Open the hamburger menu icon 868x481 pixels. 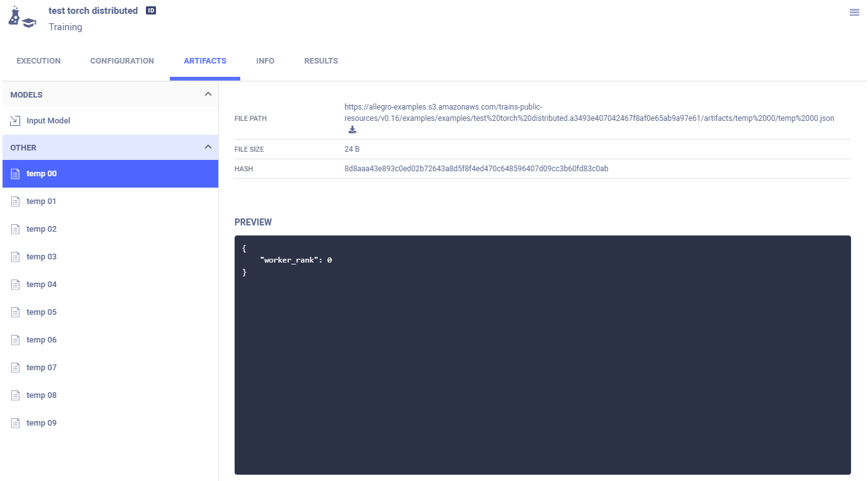[854, 13]
